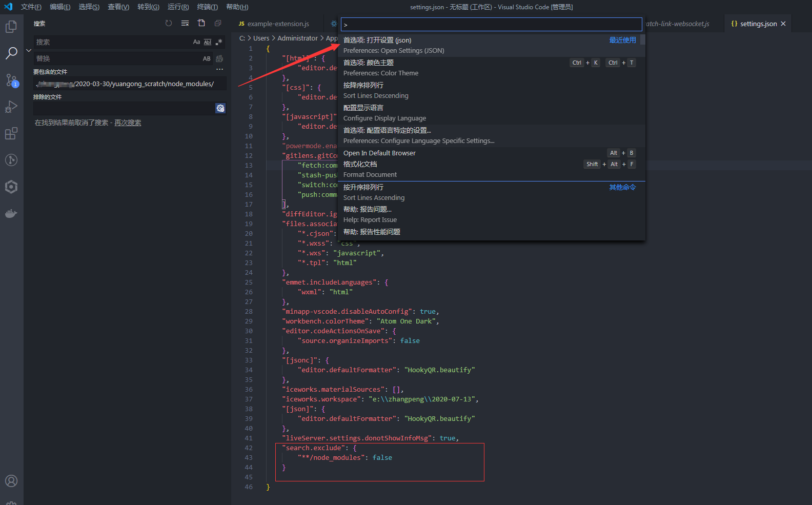Click the 替换 replace input field

click(x=117, y=58)
